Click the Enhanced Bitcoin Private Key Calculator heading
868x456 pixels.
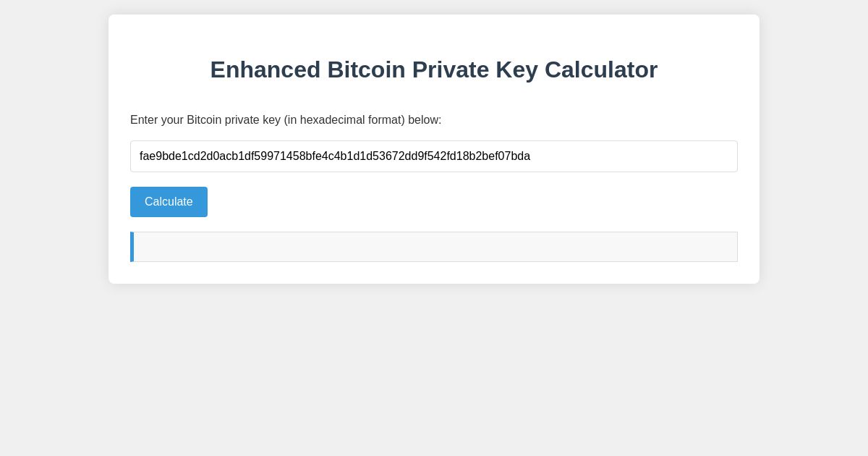click(434, 69)
